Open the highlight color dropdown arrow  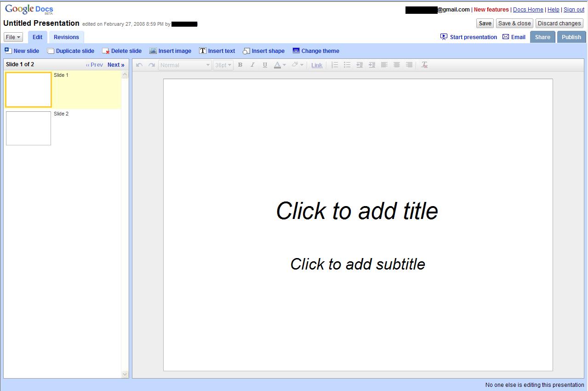click(302, 65)
